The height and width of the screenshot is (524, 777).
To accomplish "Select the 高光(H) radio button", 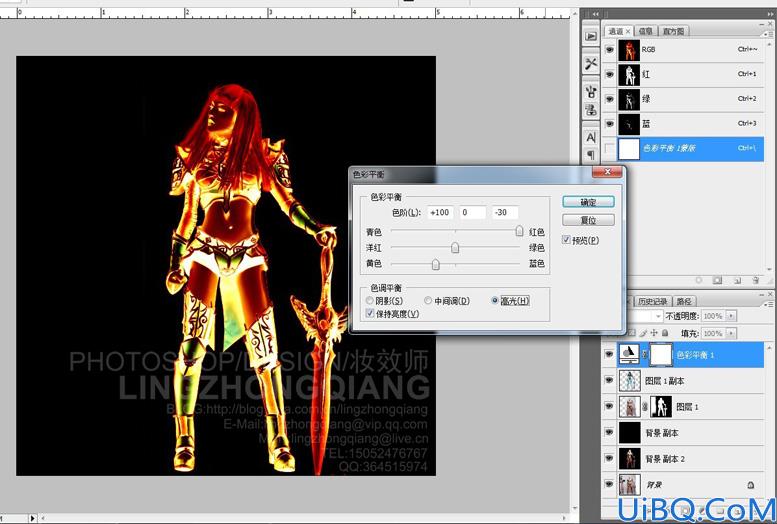I will point(495,300).
